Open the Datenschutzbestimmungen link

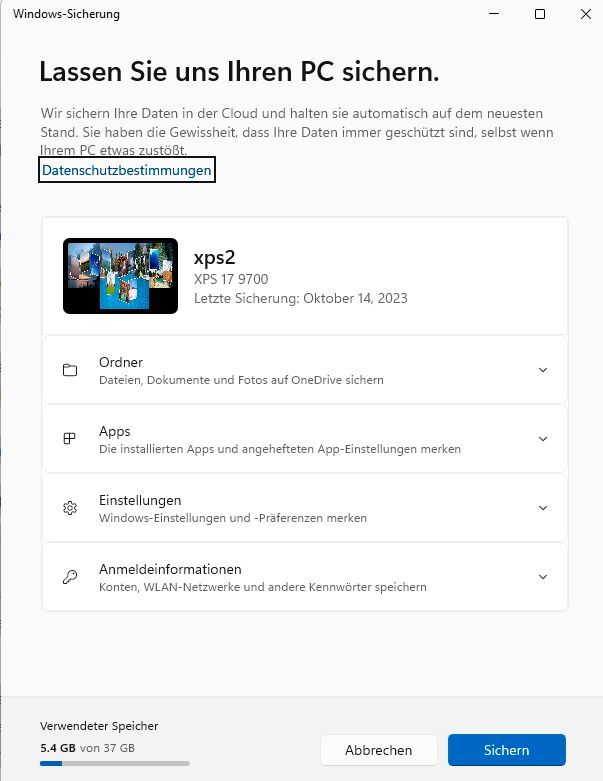[127, 171]
